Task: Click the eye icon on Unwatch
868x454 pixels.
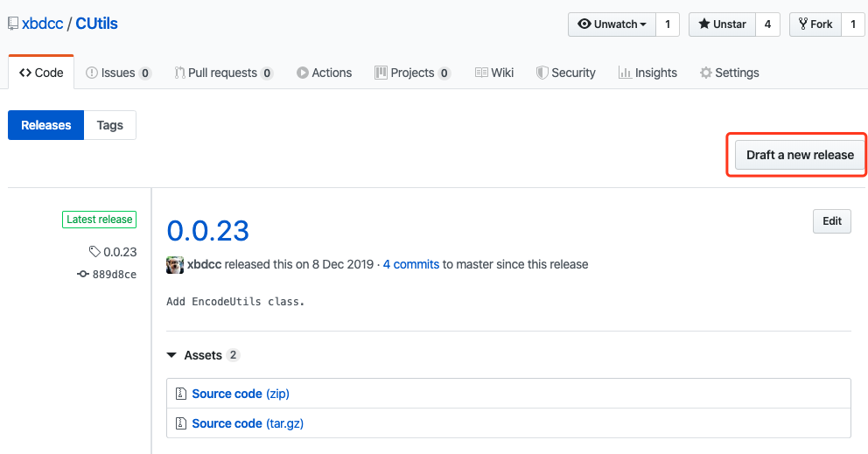Action: (584, 24)
